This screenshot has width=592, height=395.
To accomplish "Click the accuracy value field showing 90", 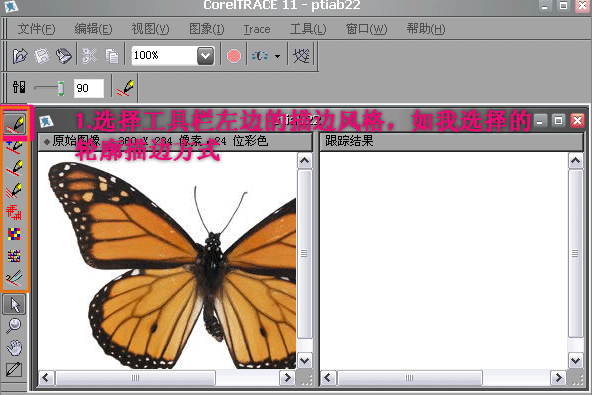I will pyautogui.click(x=89, y=88).
